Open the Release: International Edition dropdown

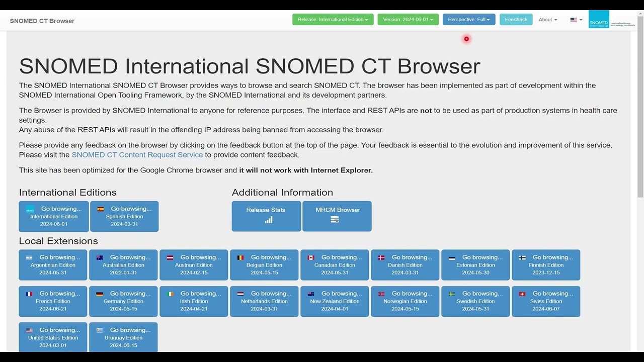(333, 20)
